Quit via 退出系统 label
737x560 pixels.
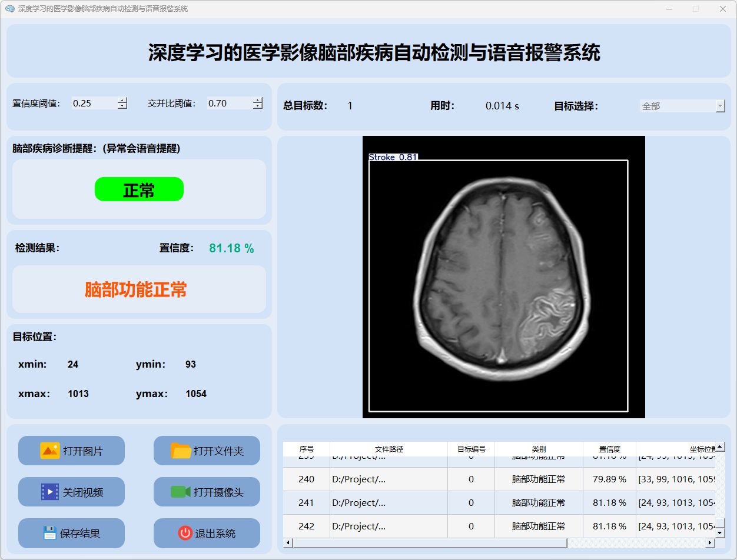coord(215,534)
